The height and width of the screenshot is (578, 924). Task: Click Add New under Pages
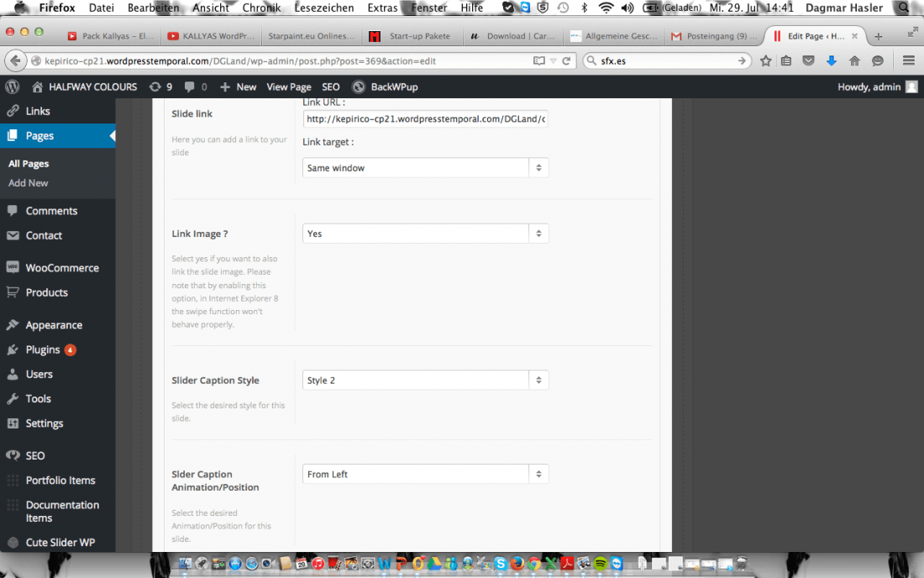tap(29, 182)
